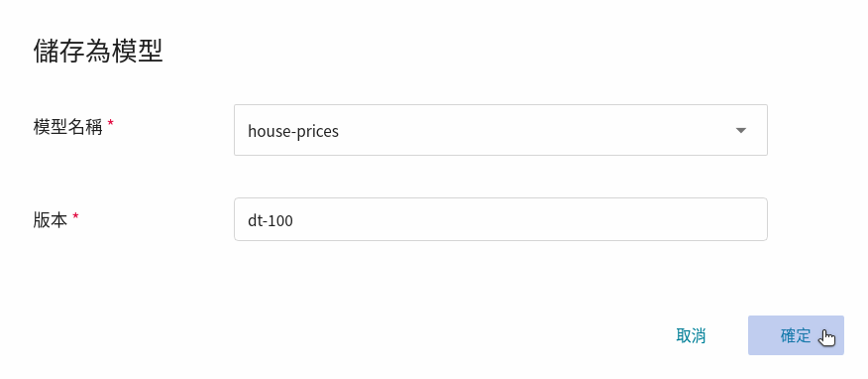Image resolution: width=868 pixels, height=379 pixels.
Task: Click blank space right of dt-100
Action: [x=526, y=220]
